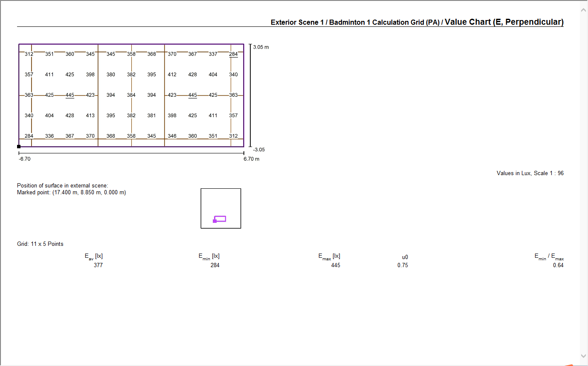
Task: Select the 'Value Chart (E, Perpendicular)' title
Action: click(504, 22)
